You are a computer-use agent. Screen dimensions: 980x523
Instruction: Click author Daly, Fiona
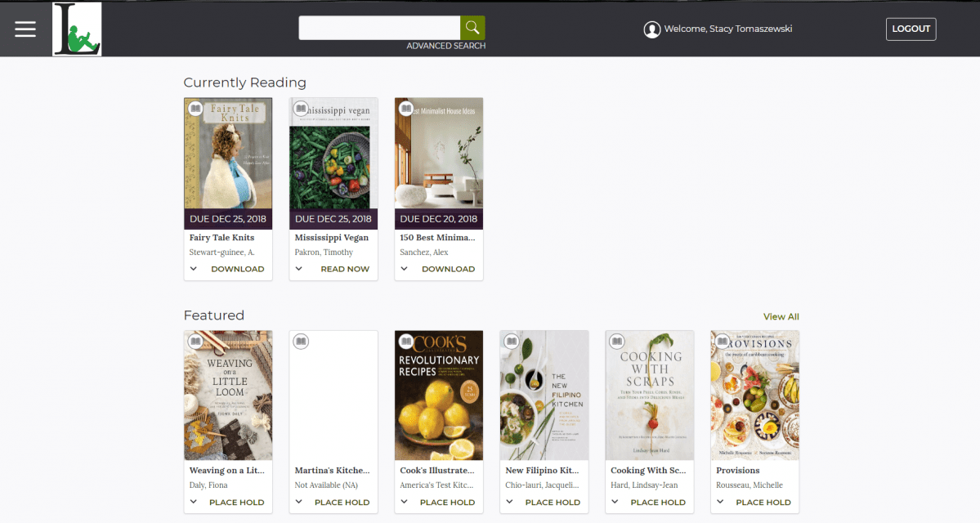tap(208, 485)
